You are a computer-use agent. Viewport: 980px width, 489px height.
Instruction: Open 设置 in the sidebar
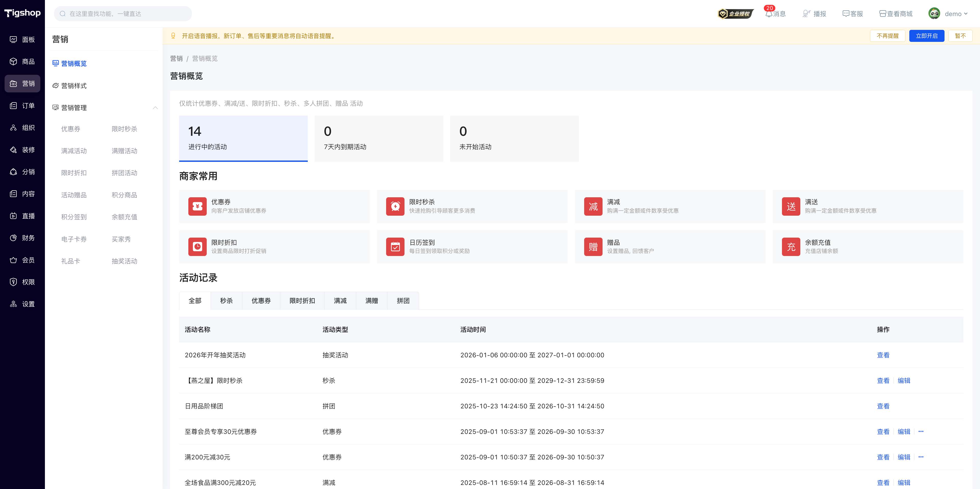pyautogui.click(x=22, y=304)
